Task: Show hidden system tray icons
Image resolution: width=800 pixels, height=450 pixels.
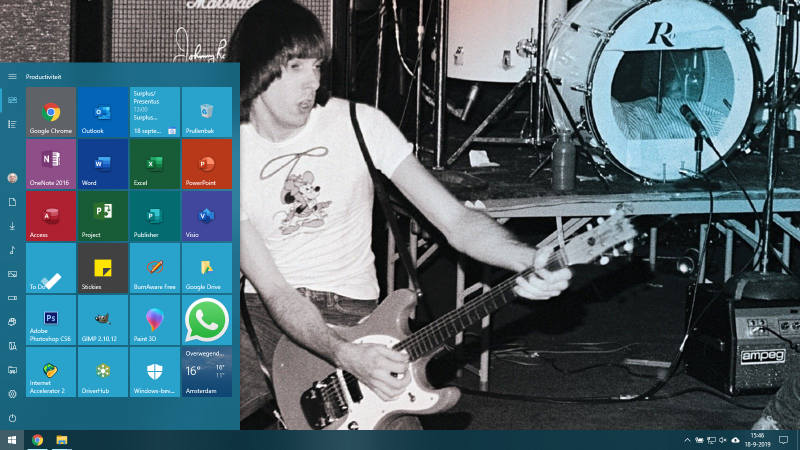Action: coord(687,440)
